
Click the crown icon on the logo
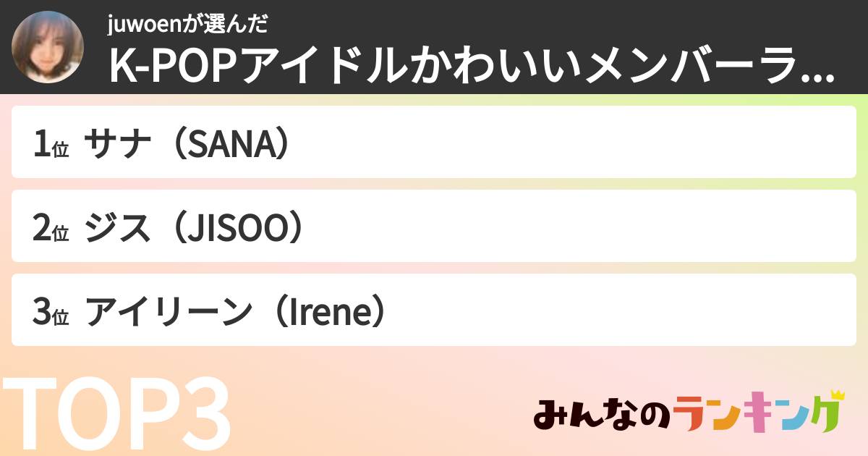836,396
